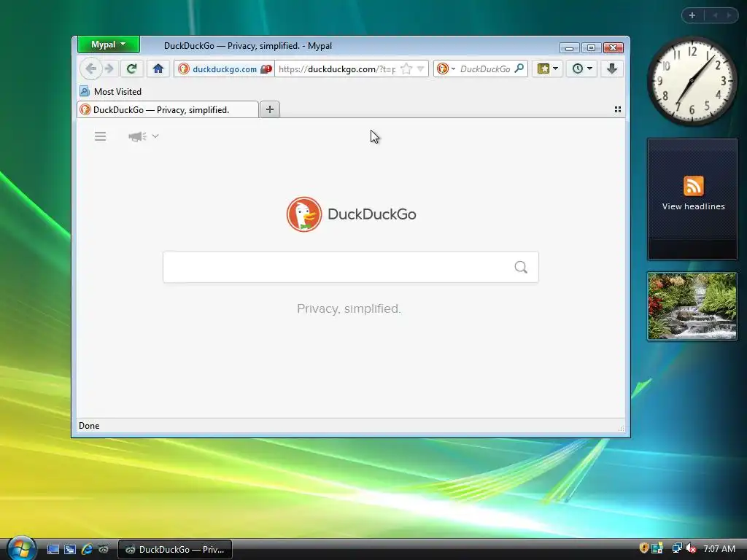The image size is (747, 560).
Task: Click the 7:07 AM taskbar clock
Action: click(x=719, y=549)
